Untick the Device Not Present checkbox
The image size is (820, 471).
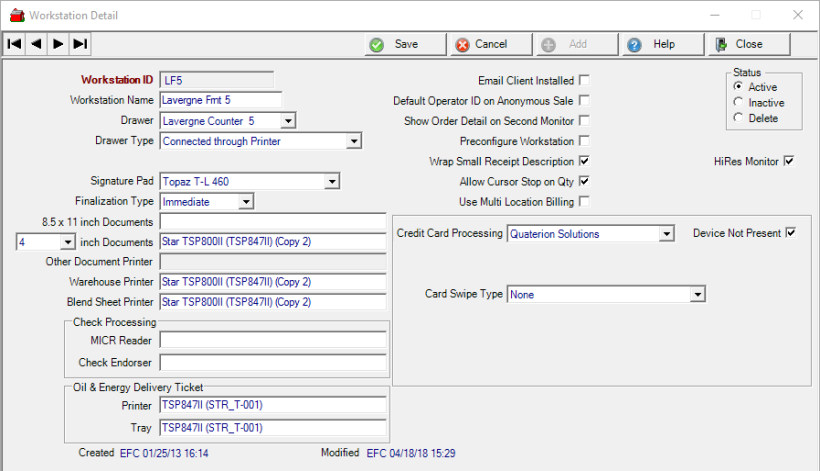coord(790,233)
